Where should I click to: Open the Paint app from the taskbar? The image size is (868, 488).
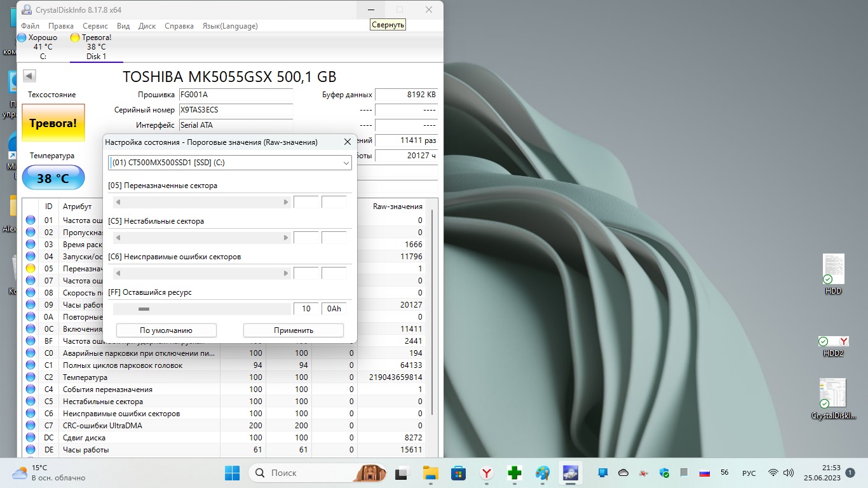(x=543, y=473)
